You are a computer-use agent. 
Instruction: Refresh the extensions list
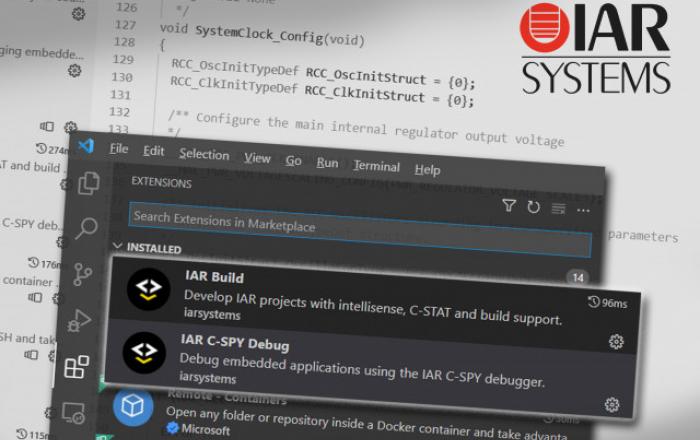534,207
